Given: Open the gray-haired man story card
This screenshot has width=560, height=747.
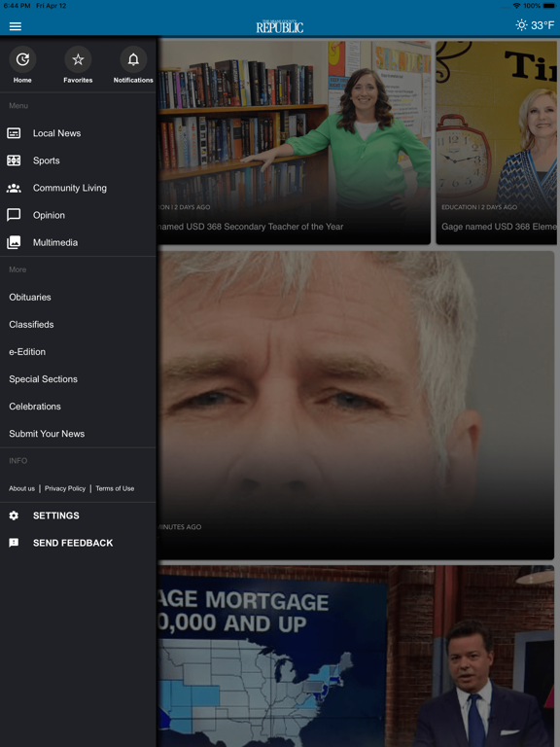Looking at the screenshot, I should [356, 406].
